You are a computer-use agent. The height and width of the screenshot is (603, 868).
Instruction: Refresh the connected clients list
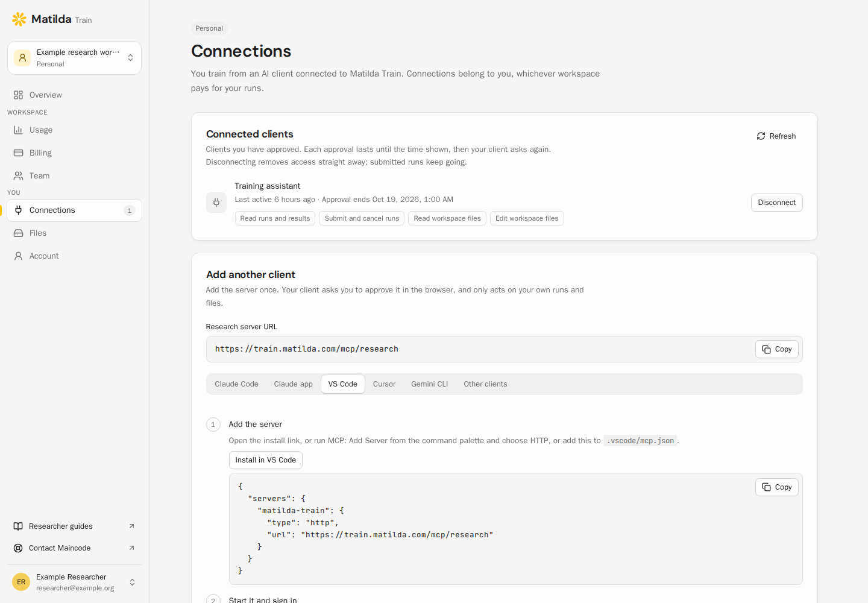point(776,136)
